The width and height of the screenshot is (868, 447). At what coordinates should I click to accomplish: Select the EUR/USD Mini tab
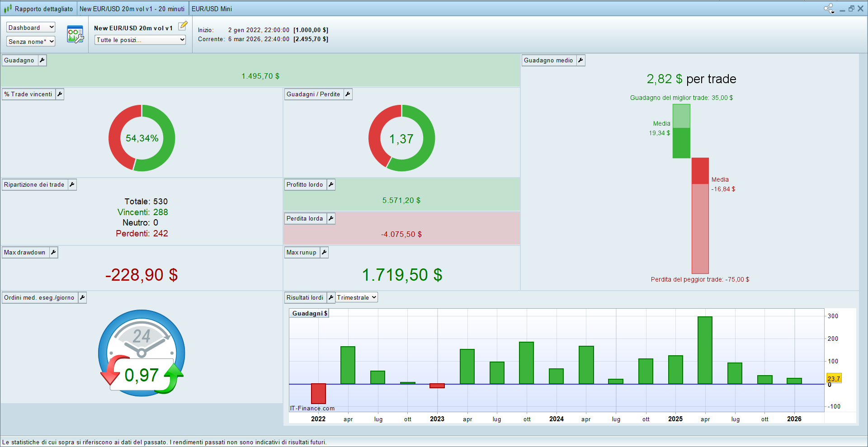coord(212,9)
